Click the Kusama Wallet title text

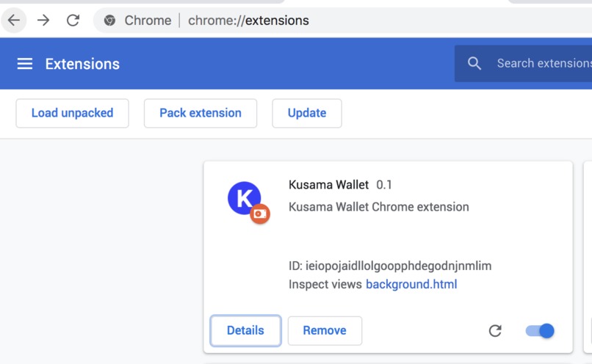coord(328,184)
